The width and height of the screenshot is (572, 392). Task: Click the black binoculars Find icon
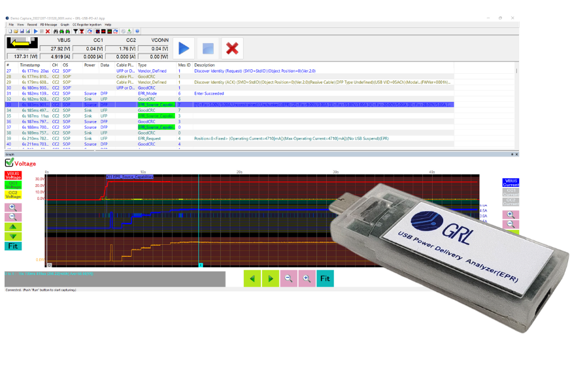(56, 31)
